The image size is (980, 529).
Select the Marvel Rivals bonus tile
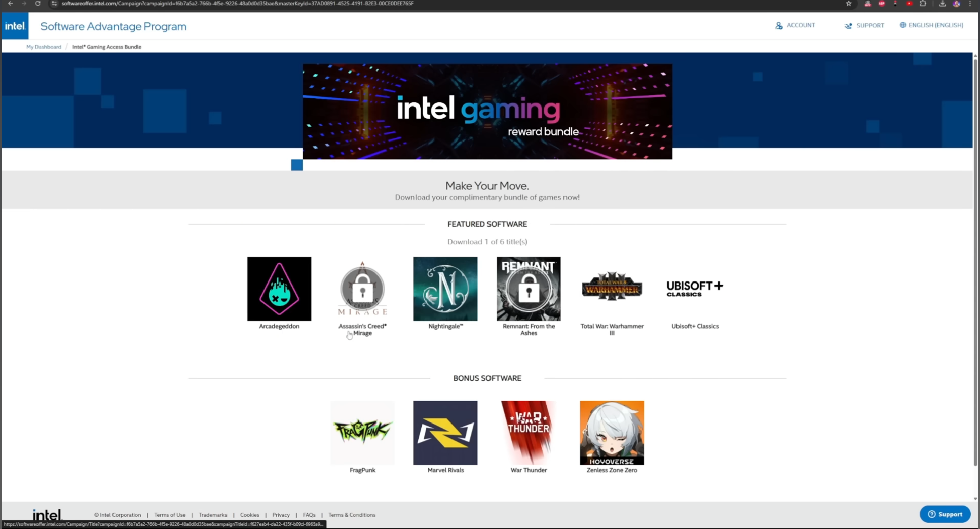pos(445,433)
